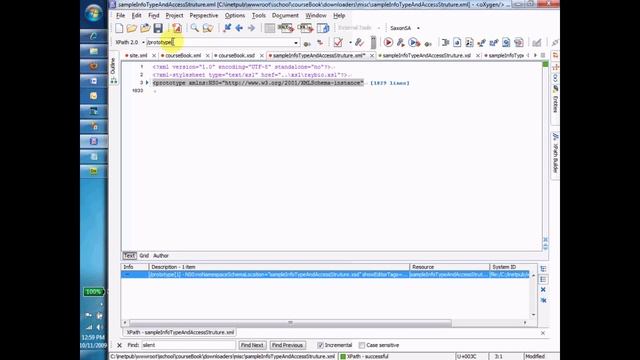Run the Apply Transformation red play icon
640x360 pixels.
pyautogui.click(x=388, y=42)
